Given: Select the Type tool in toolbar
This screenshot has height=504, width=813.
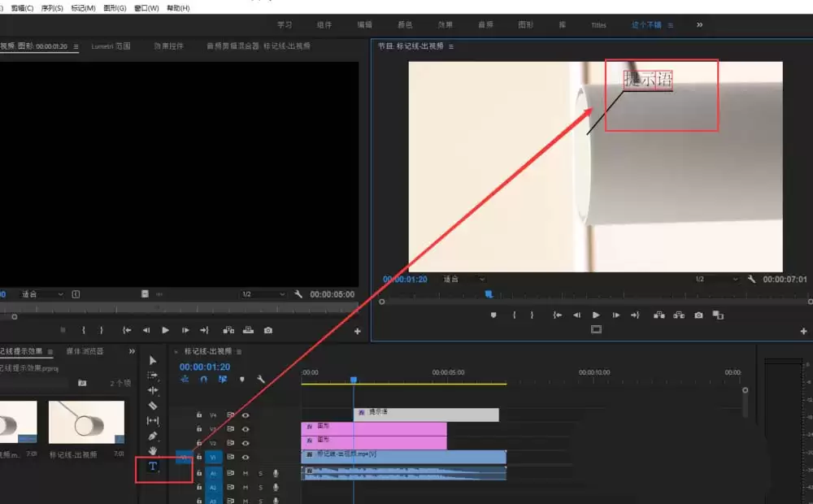Looking at the screenshot, I should (x=153, y=466).
